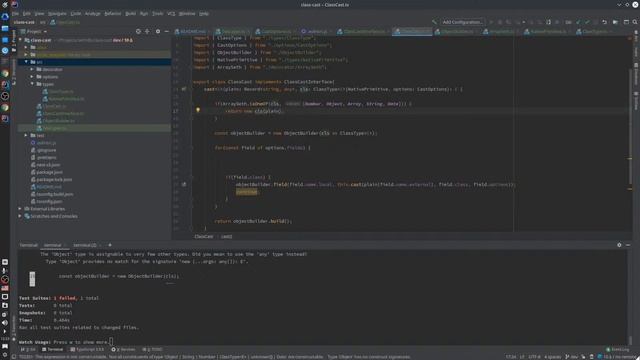Open the Refactor menu
The image size is (640, 360).
(113, 13)
